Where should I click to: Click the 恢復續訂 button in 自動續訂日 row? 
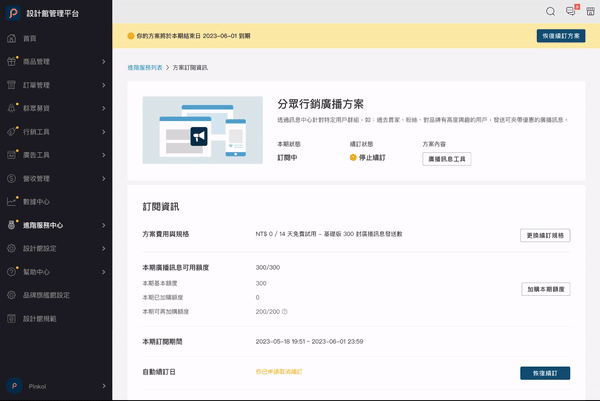click(x=545, y=373)
